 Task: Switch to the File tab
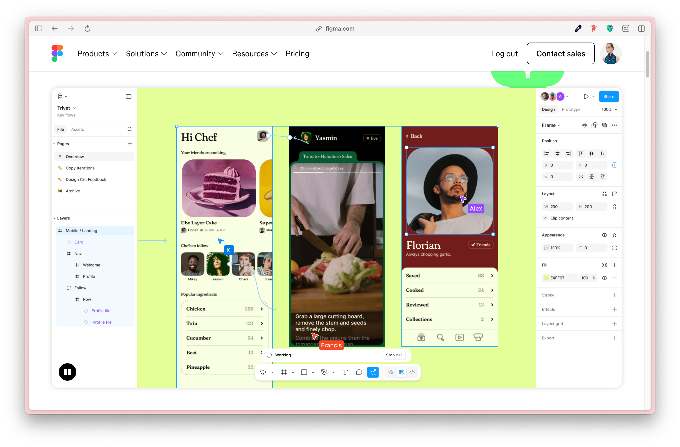(61, 129)
